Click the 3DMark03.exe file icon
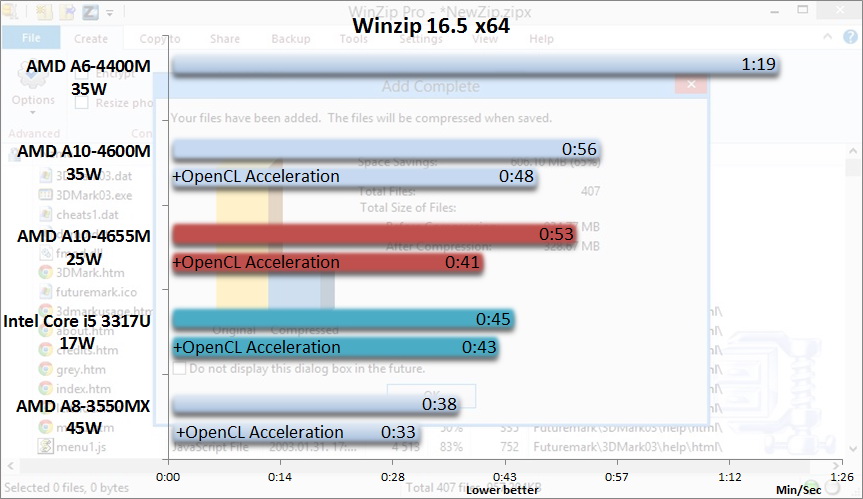The height and width of the screenshot is (499, 863). click(45, 195)
